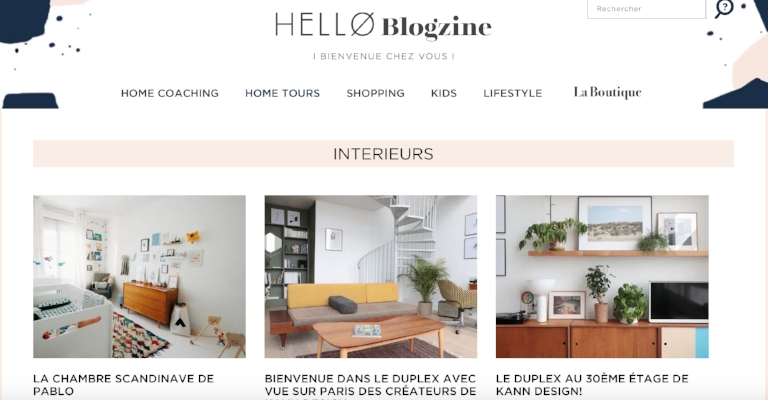Click the INTERIEURS section banner
The image size is (768, 400).
(x=384, y=154)
